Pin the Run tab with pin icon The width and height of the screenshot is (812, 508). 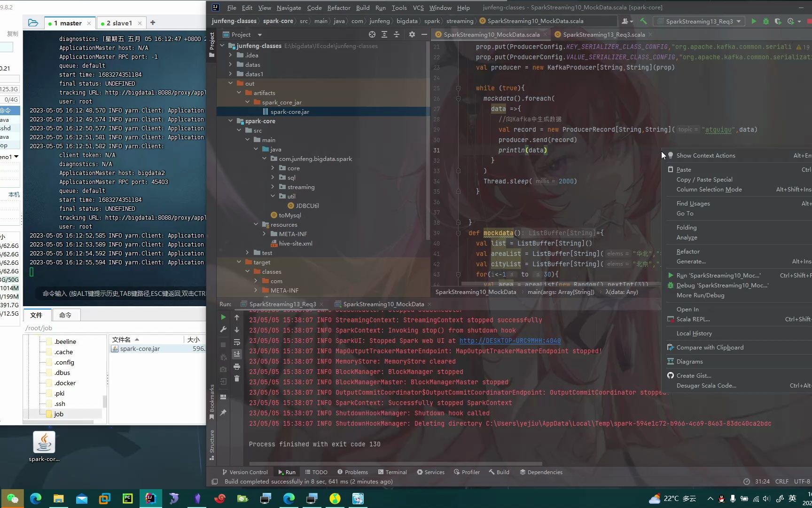point(223,413)
